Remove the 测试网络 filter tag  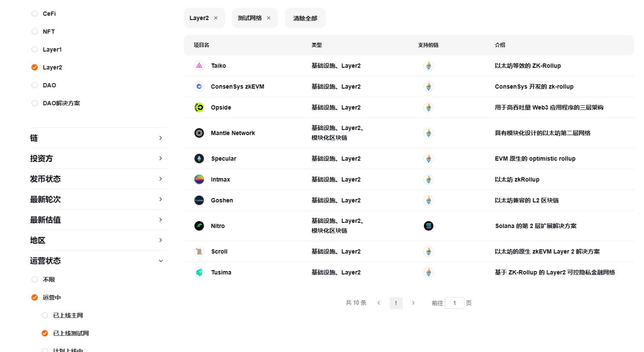click(x=268, y=18)
